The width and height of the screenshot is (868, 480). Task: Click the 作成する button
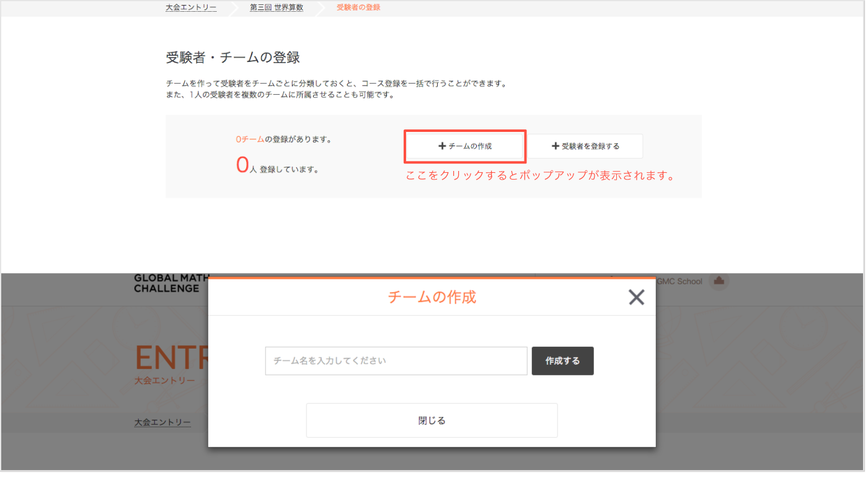tap(563, 361)
